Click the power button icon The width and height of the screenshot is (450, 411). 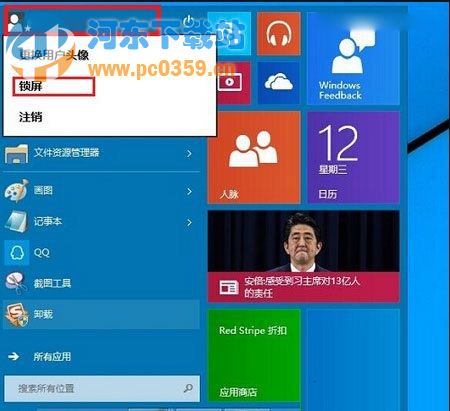189,22
